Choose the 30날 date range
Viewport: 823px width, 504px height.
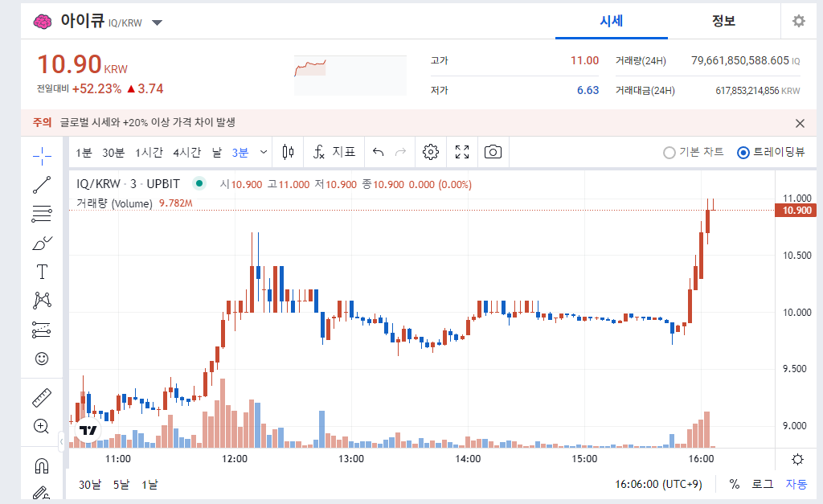pyautogui.click(x=90, y=485)
